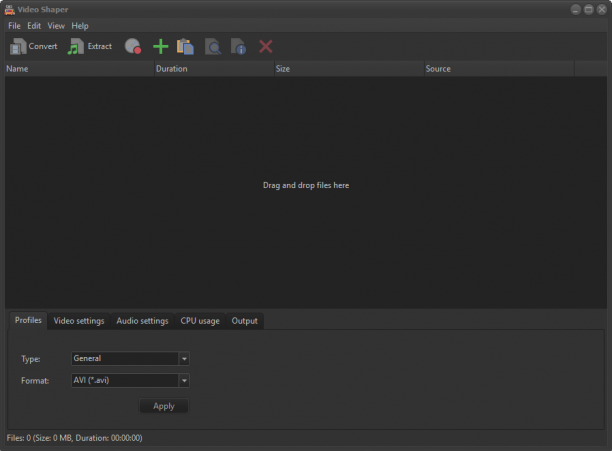Click the Video Shaper app icon in title bar
The width and height of the screenshot is (612, 451).
pos(9,9)
